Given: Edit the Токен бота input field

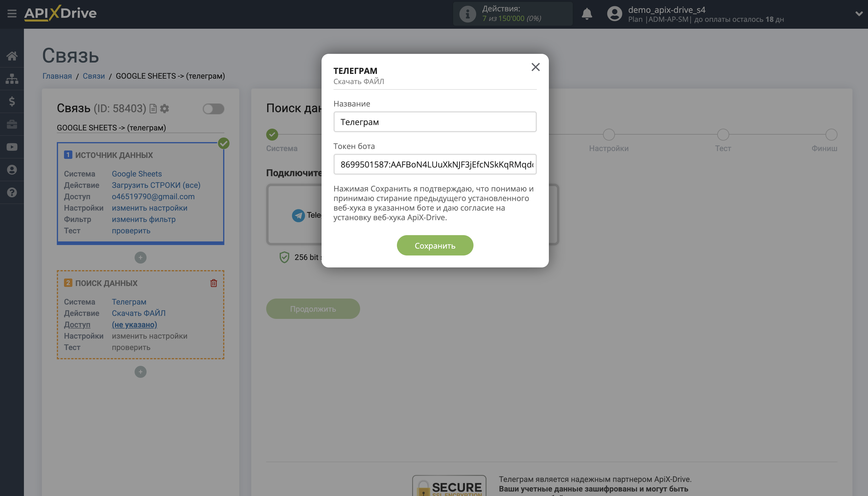Looking at the screenshot, I should 435,165.
